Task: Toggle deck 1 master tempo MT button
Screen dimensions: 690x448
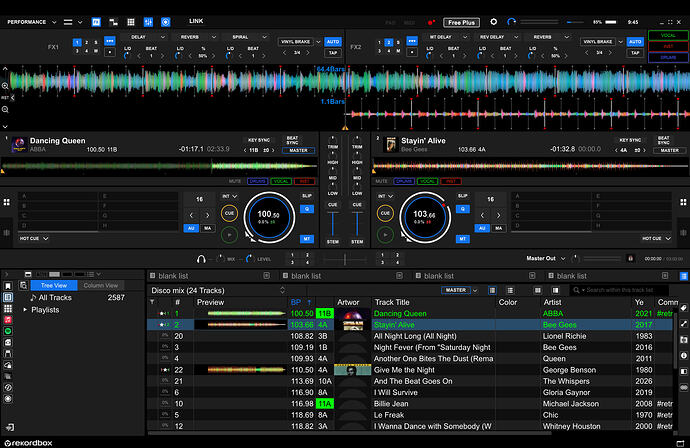Action: (x=307, y=239)
